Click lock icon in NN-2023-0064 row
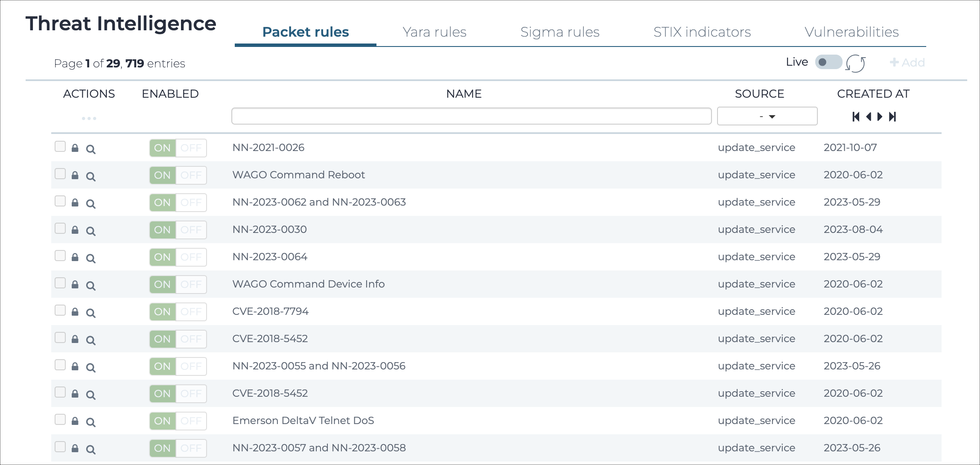Viewport: 980px width, 465px height. click(x=75, y=257)
